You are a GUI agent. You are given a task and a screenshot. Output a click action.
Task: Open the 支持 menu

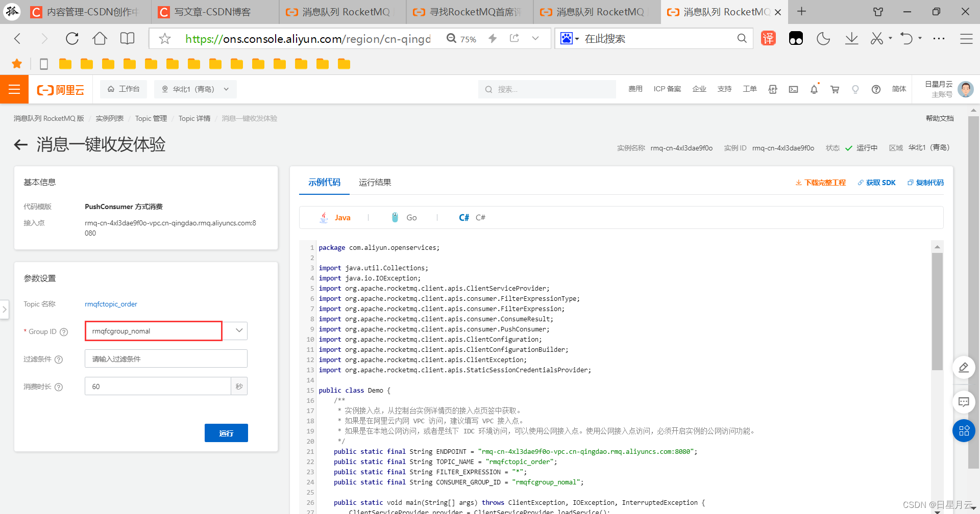coord(724,89)
